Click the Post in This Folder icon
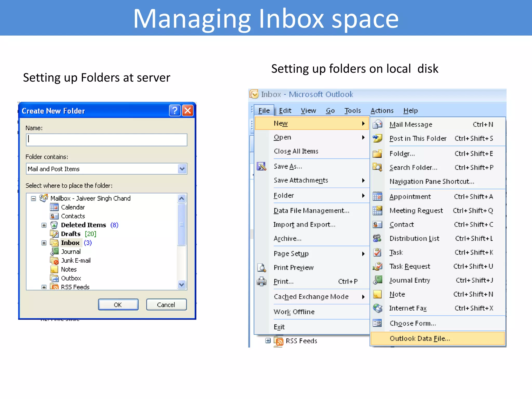The height and width of the screenshot is (399, 532). click(377, 138)
